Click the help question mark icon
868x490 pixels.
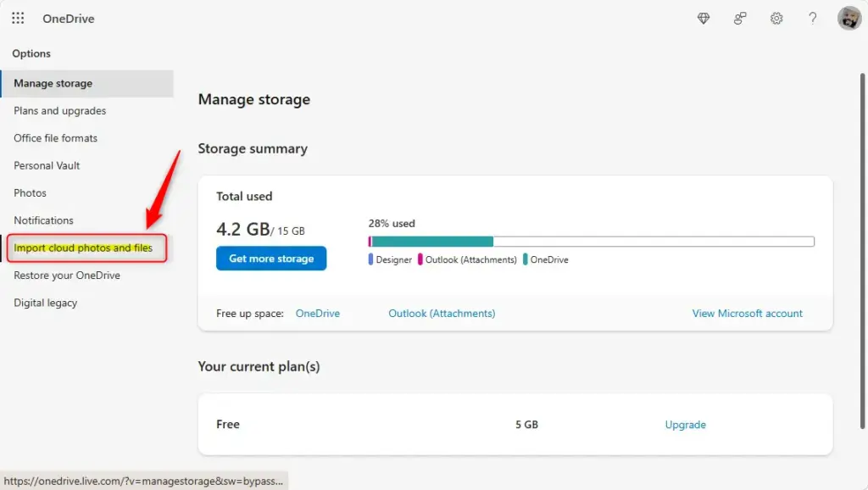tap(812, 19)
